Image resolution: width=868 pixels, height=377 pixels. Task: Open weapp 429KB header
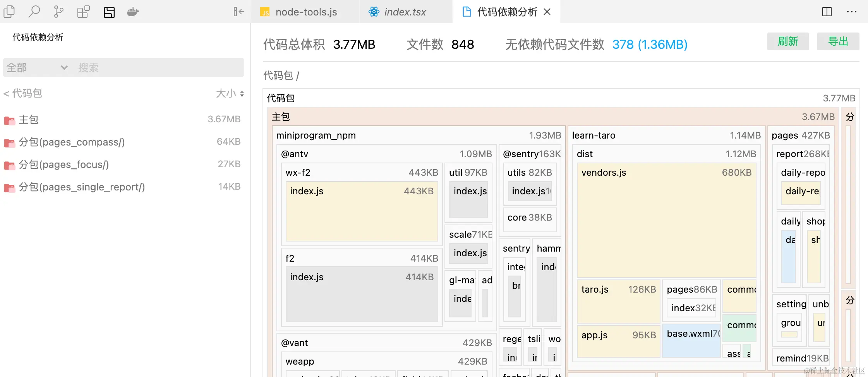click(386, 361)
